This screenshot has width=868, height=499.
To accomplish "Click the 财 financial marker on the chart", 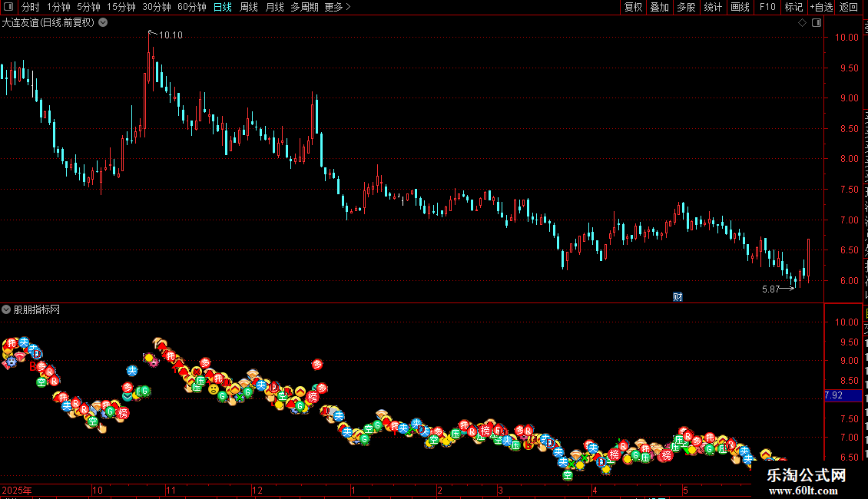I will (x=678, y=297).
